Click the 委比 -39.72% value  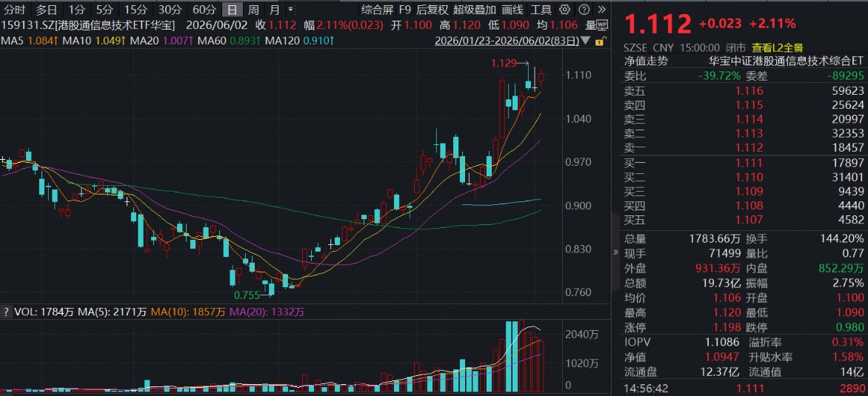(720, 75)
